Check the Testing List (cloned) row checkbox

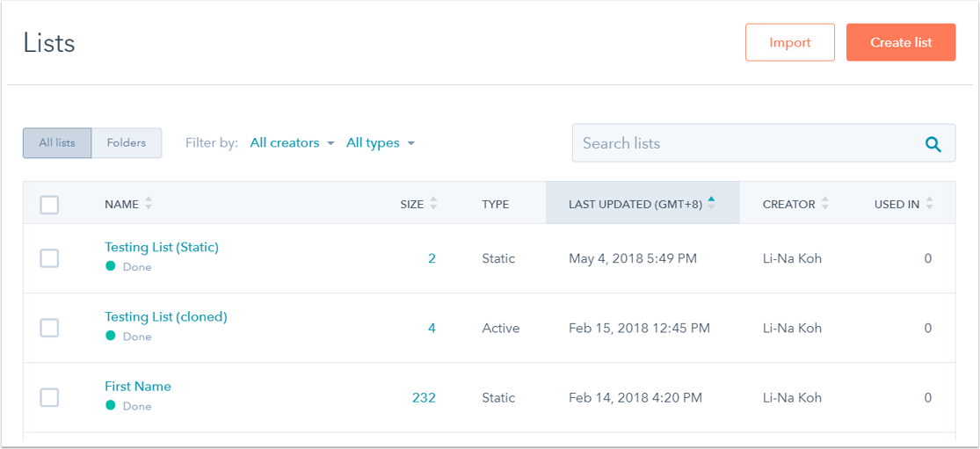pos(49,327)
